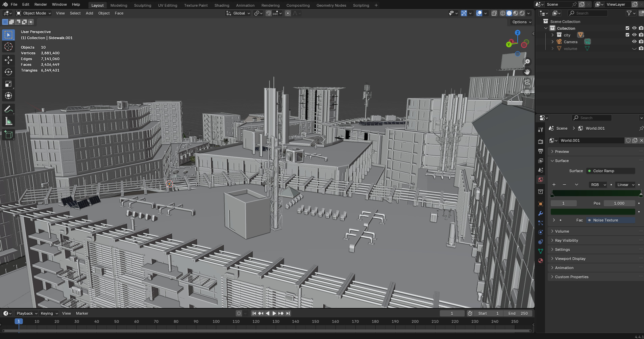Select the Scale tool

pos(8,84)
